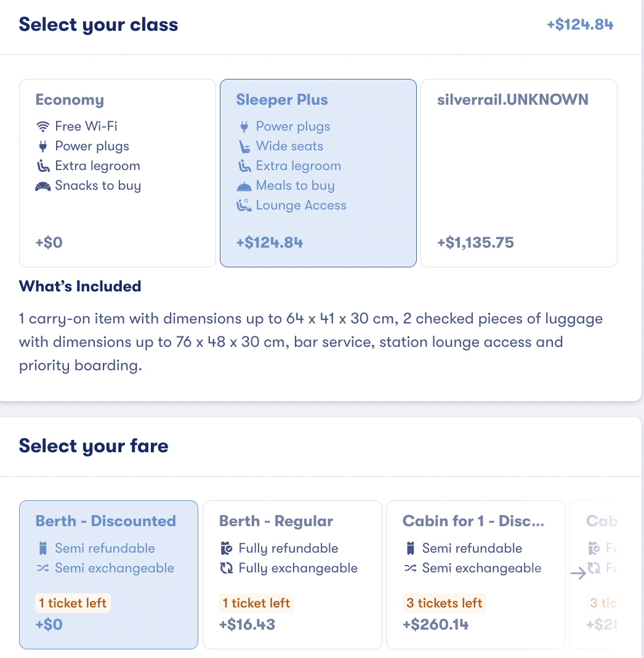This screenshot has height=658, width=644.
Task: Click the Wide seats icon
Action: tap(244, 147)
